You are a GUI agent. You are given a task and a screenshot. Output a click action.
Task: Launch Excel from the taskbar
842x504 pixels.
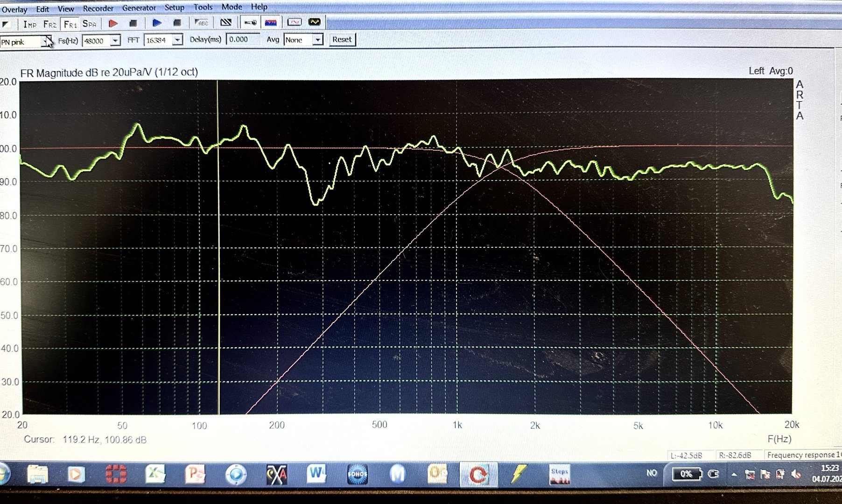tap(155, 474)
